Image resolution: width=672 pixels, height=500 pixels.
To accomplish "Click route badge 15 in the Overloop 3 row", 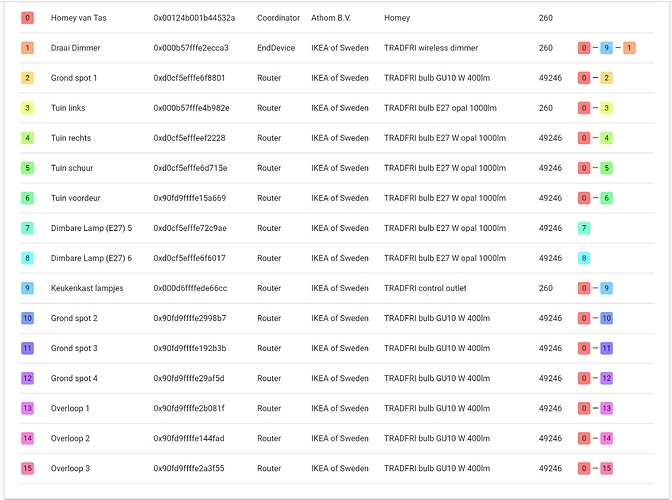I will coord(606,468).
